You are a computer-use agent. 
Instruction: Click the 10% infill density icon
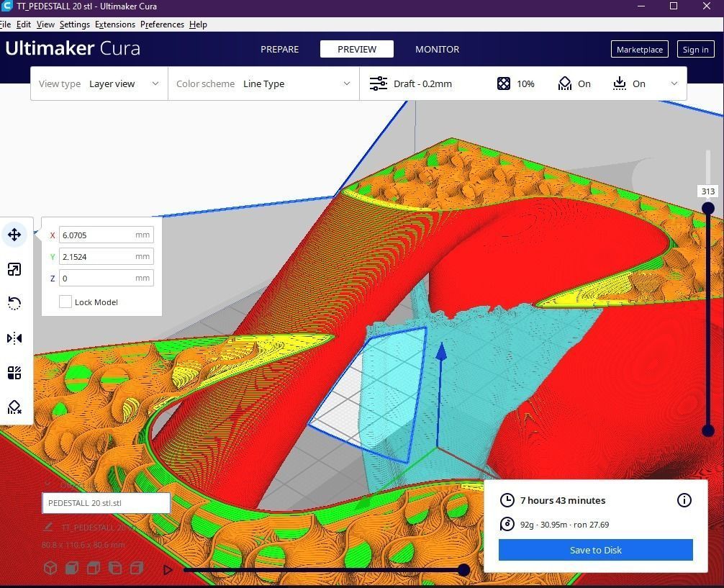pos(504,83)
